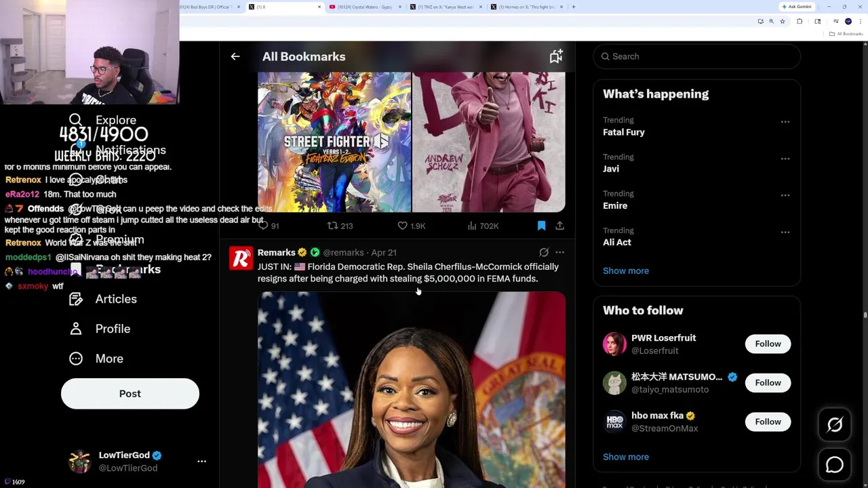Open options for Emire trend
Screen dimensions: 868x488
[x=785, y=195]
